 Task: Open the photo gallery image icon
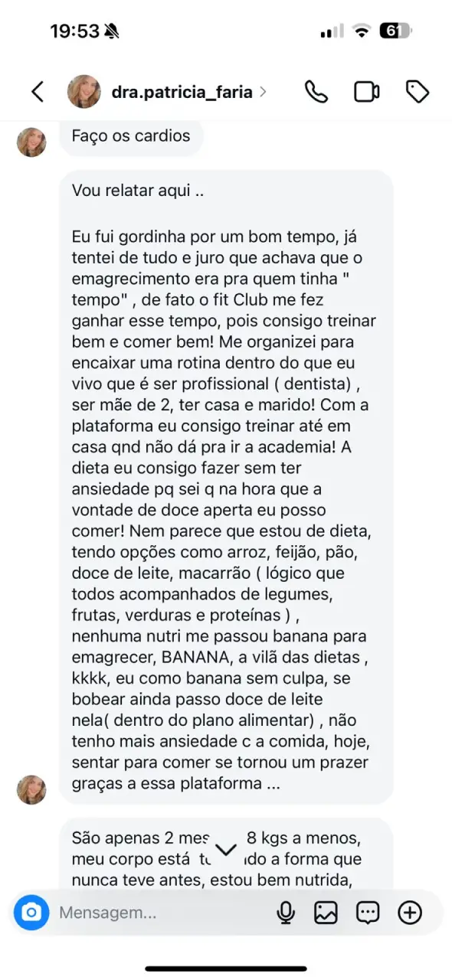(x=326, y=913)
